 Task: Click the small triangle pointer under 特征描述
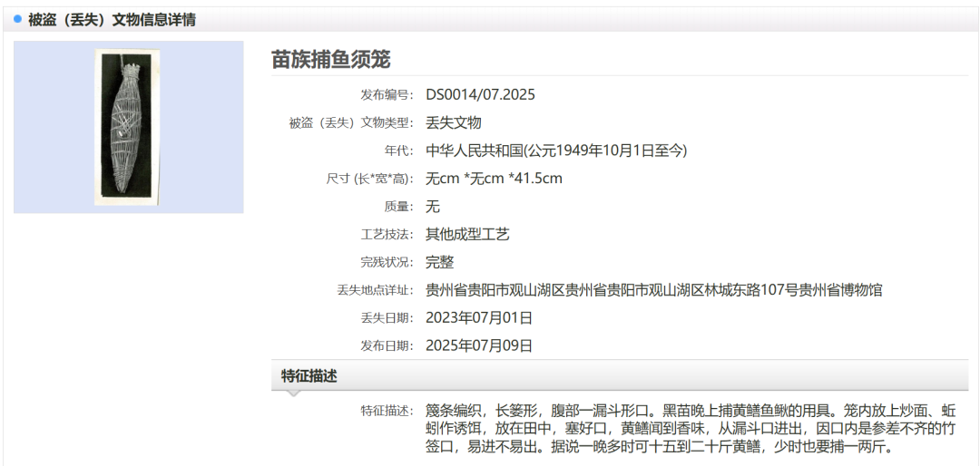(291, 393)
